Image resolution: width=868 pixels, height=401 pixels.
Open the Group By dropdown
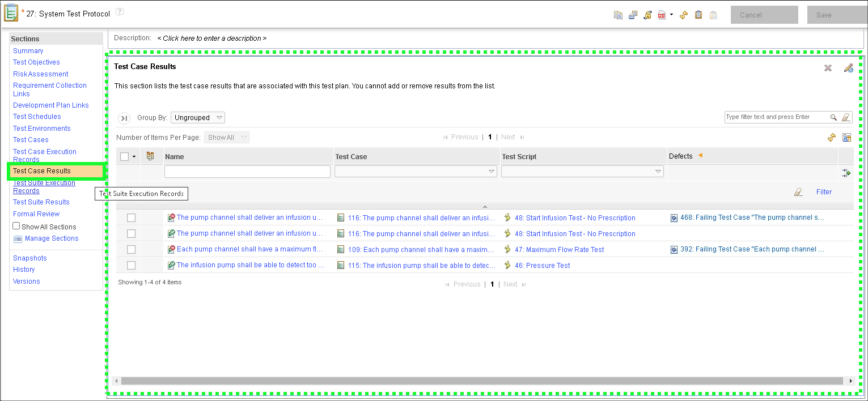(x=197, y=118)
